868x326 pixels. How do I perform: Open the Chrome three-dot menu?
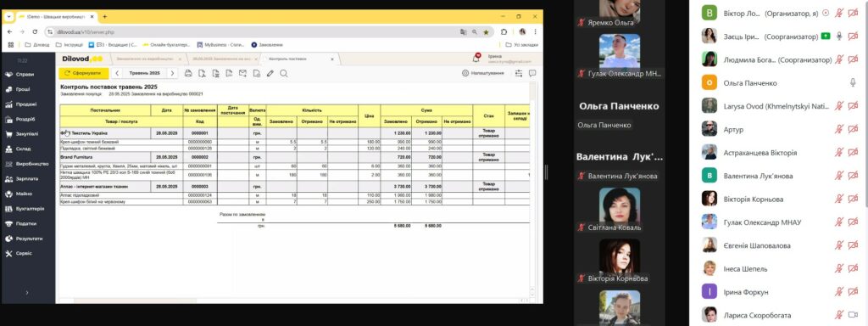tap(536, 32)
